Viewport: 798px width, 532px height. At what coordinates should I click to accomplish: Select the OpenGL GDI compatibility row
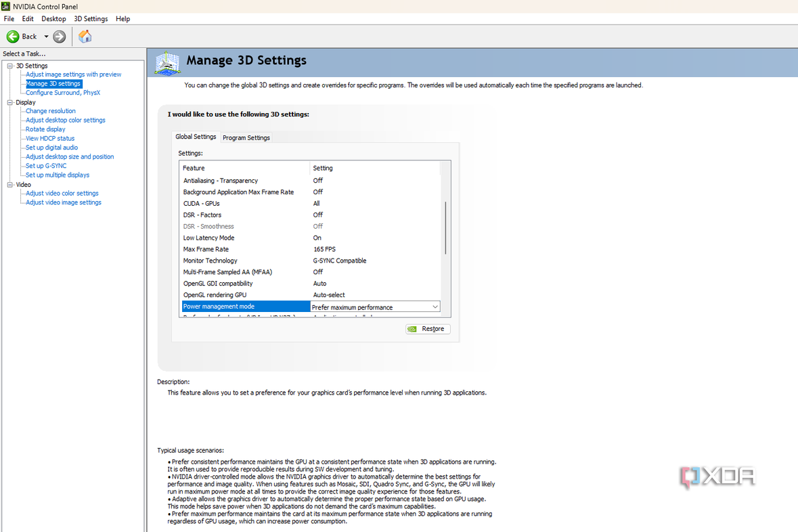coord(311,284)
